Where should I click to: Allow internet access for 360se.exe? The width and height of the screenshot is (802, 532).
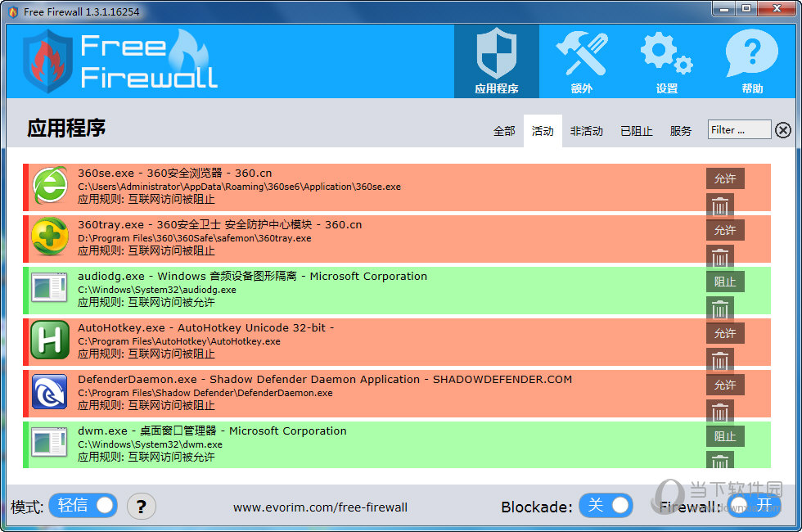coord(725,178)
